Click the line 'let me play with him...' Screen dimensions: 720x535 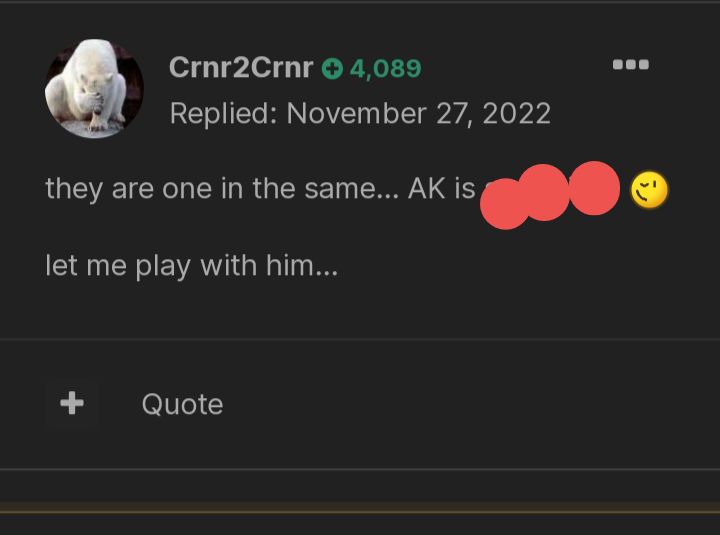(191, 266)
